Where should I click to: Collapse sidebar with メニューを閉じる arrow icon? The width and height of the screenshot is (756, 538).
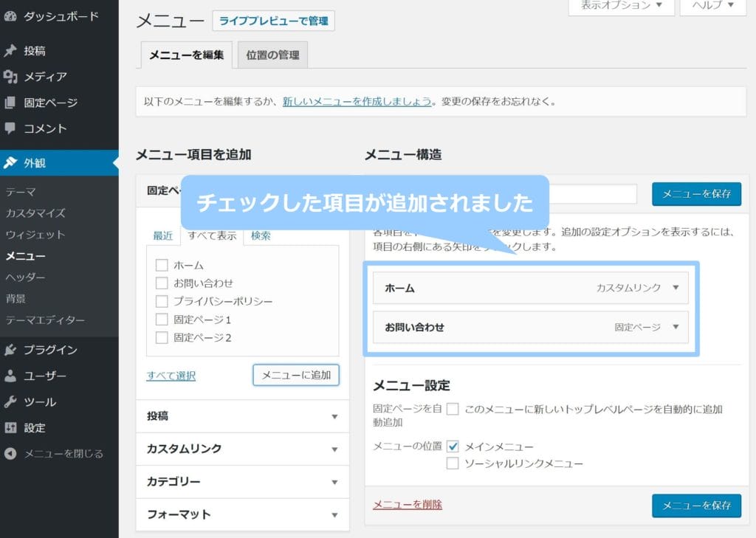coord(10,454)
